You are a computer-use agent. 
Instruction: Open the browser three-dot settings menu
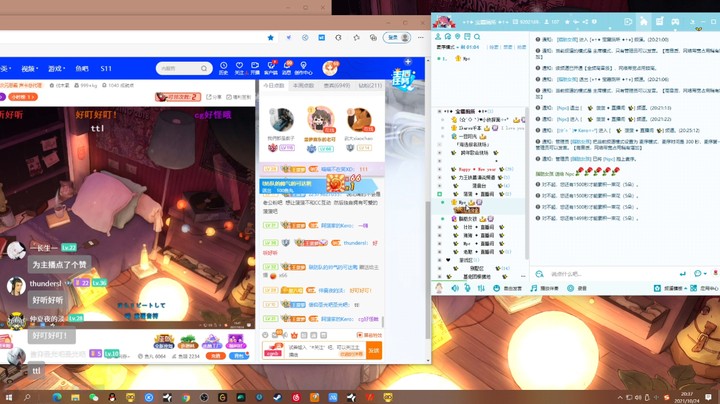click(421, 38)
